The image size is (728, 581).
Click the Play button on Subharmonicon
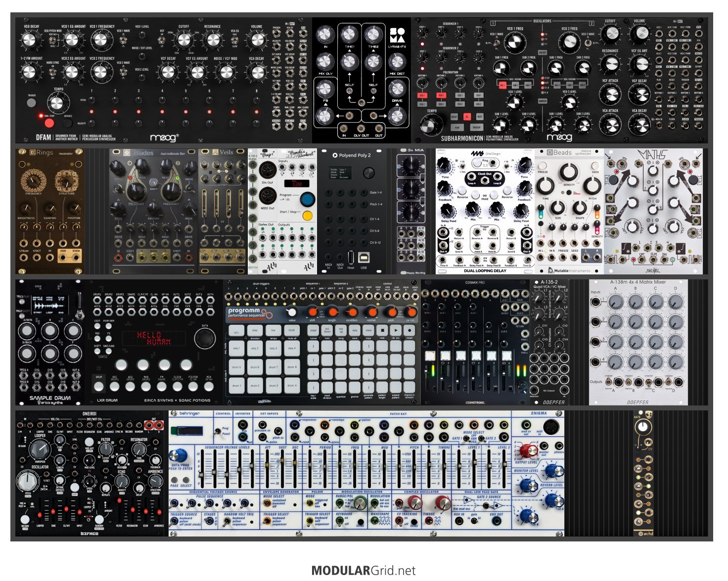point(457,127)
